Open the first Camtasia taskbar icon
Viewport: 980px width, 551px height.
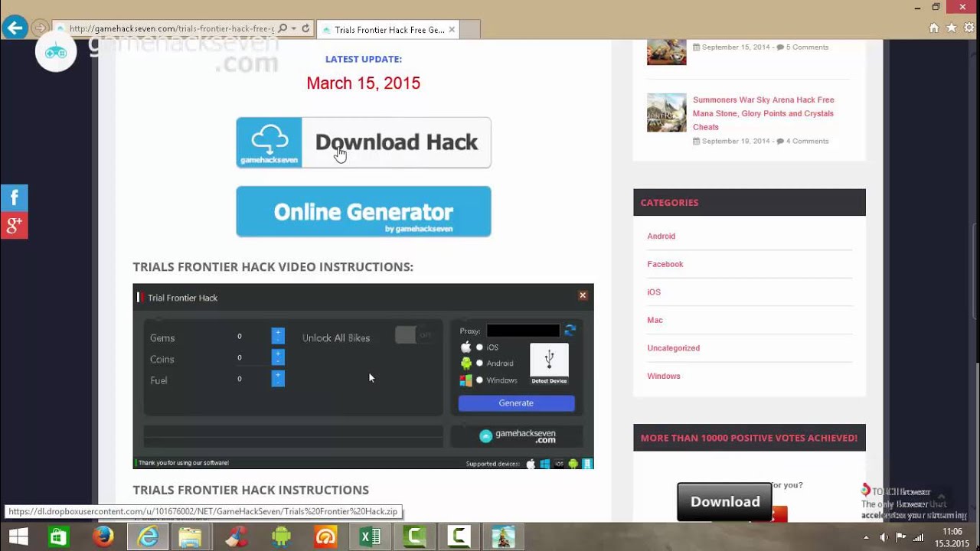point(415,537)
